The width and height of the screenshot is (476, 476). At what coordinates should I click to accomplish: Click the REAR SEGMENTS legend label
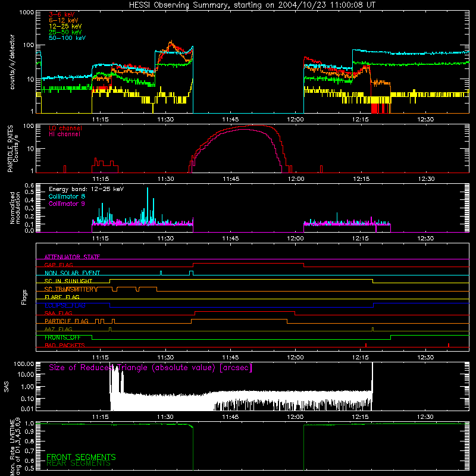pos(79,464)
